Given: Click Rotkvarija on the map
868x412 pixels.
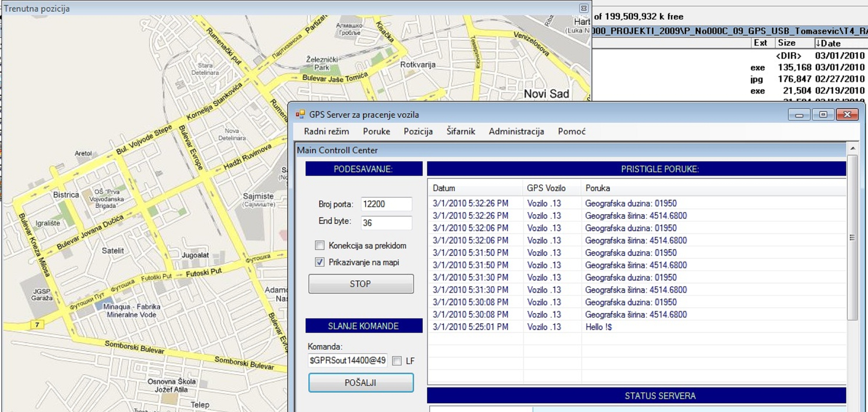Looking at the screenshot, I should [418, 65].
